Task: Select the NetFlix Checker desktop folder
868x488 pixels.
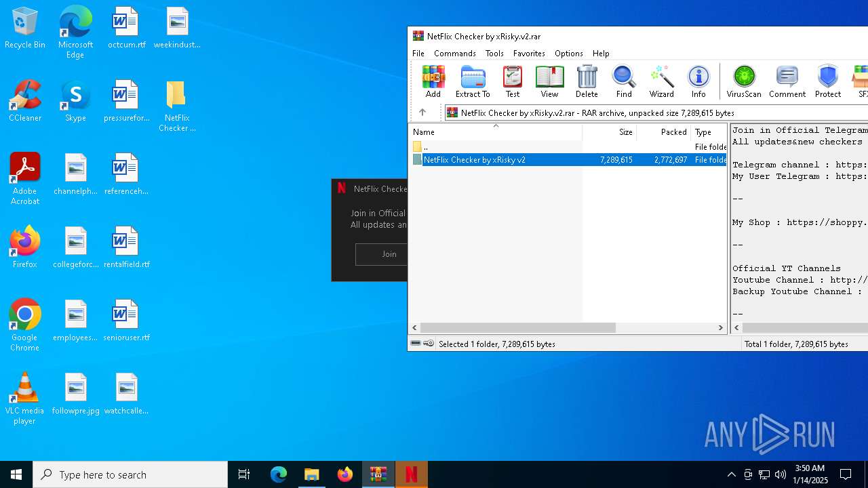Action: pos(177,106)
